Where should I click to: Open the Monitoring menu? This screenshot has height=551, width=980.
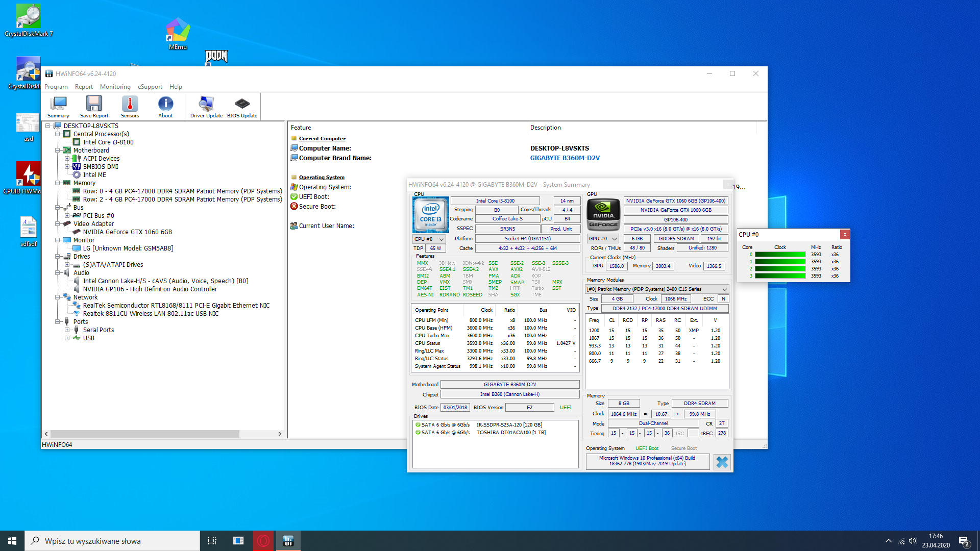115,87
